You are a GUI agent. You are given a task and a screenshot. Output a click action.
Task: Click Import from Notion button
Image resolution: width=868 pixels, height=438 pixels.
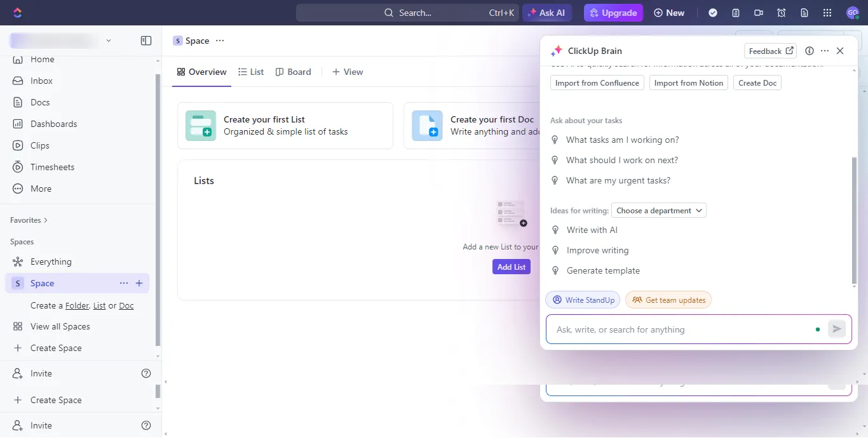click(689, 83)
